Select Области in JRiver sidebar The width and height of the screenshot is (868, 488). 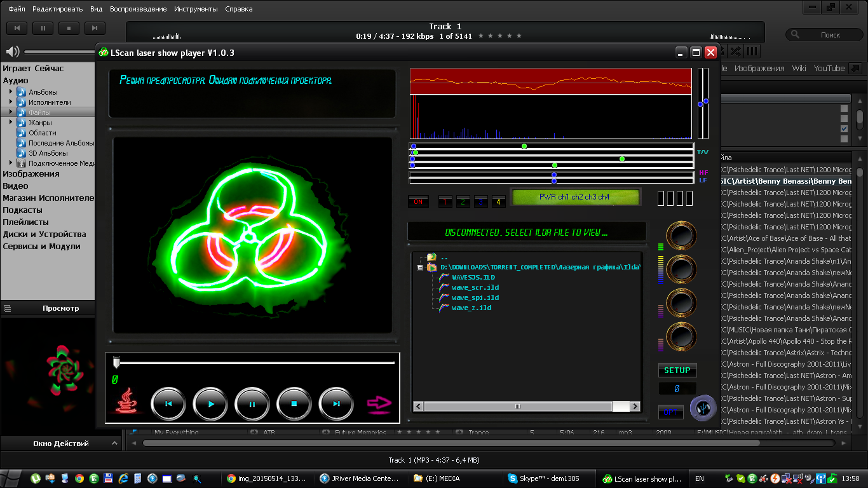pos(42,133)
